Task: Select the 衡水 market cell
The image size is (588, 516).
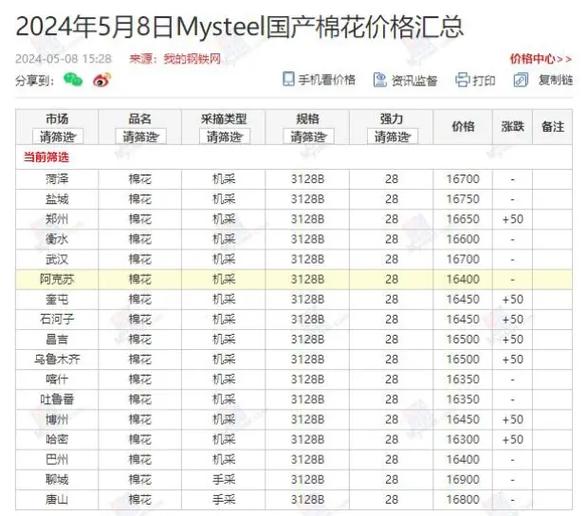Action: (57, 239)
